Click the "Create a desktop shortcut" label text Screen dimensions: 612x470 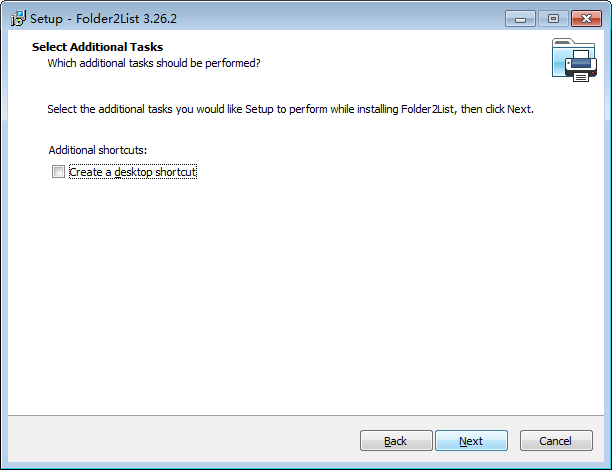[x=133, y=172]
